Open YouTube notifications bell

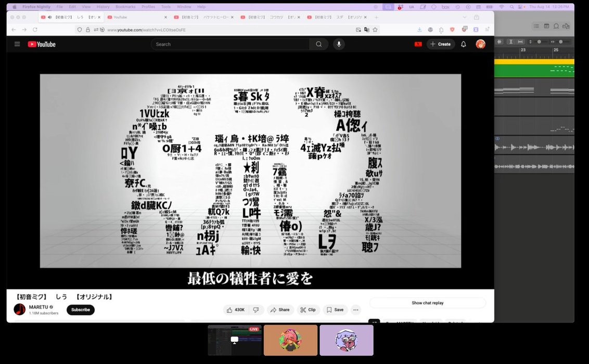click(x=464, y=44)
